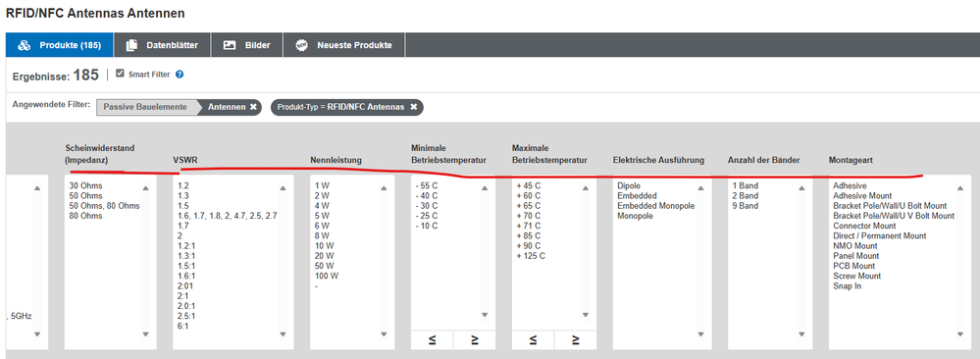
Task: Select VSWR value 1.2
Action: coord(182,185)
